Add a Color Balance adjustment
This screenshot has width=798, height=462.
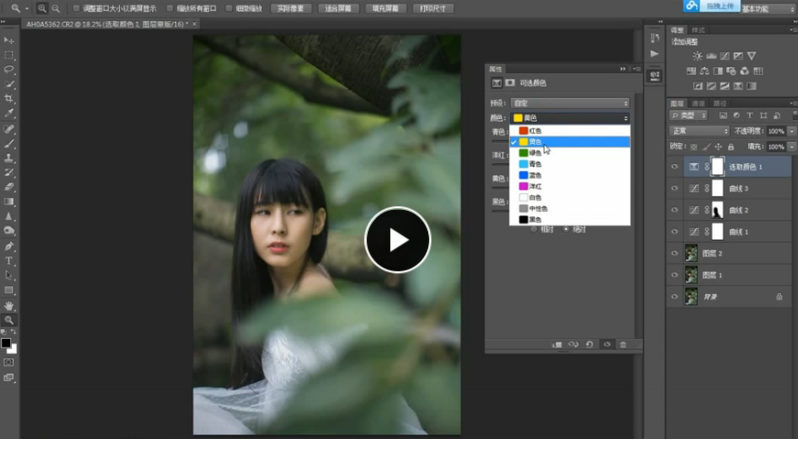point(704,71)
